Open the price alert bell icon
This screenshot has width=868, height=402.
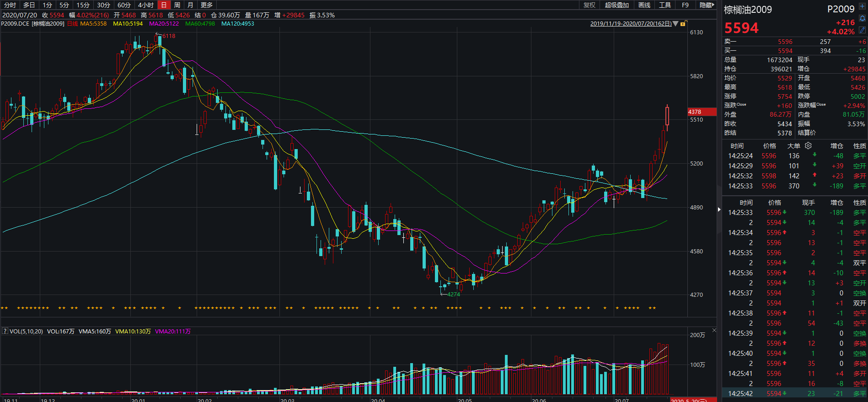(x=862, y=19)
